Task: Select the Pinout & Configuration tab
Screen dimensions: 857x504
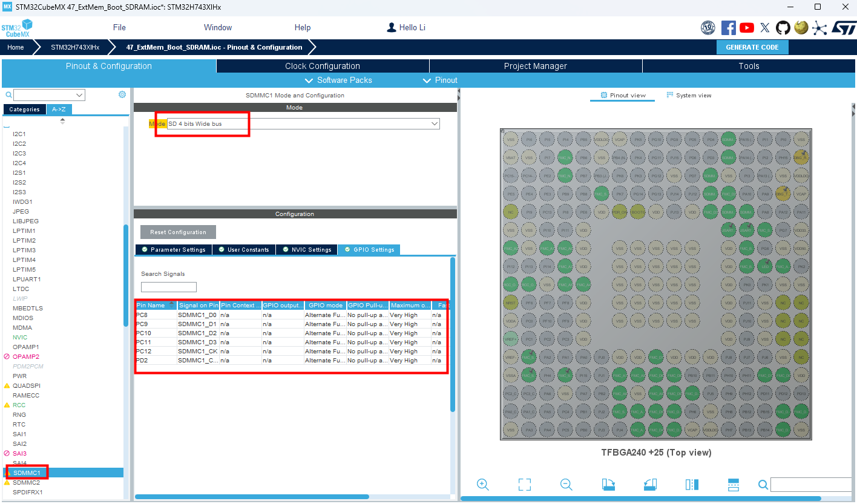Action: (109, 66)
